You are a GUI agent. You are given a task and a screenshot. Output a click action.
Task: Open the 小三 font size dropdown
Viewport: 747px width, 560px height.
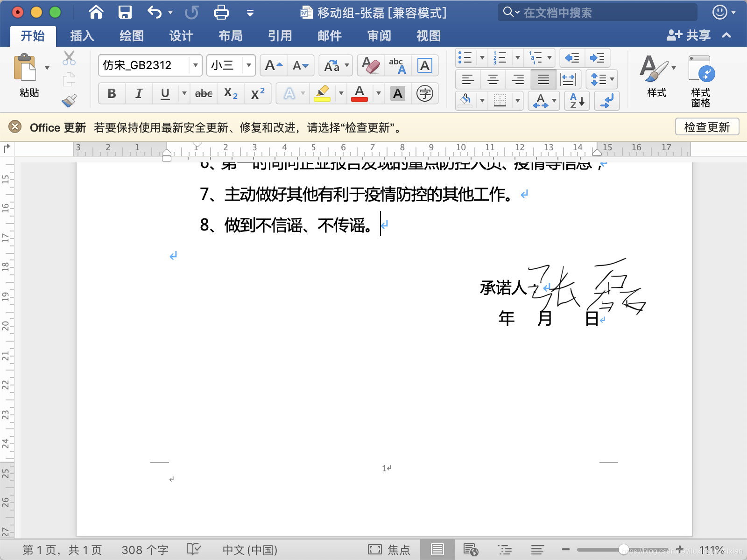(249, 65)
